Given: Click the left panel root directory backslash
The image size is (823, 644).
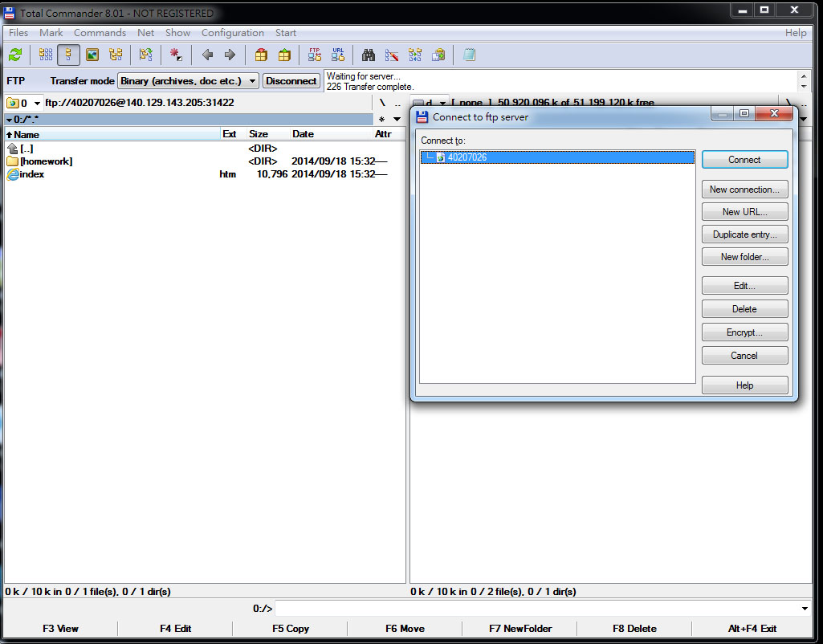Looking at the screenshot, I should (382, 103).
